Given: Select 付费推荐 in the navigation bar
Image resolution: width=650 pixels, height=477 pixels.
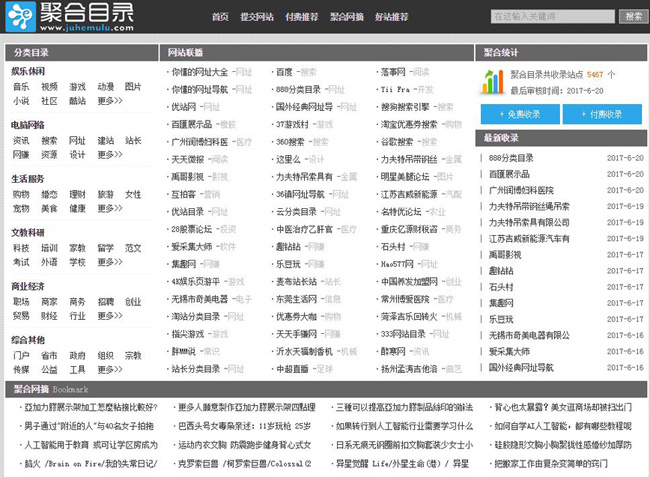Looking at the screenshot, I should click(x=301, y=17).
